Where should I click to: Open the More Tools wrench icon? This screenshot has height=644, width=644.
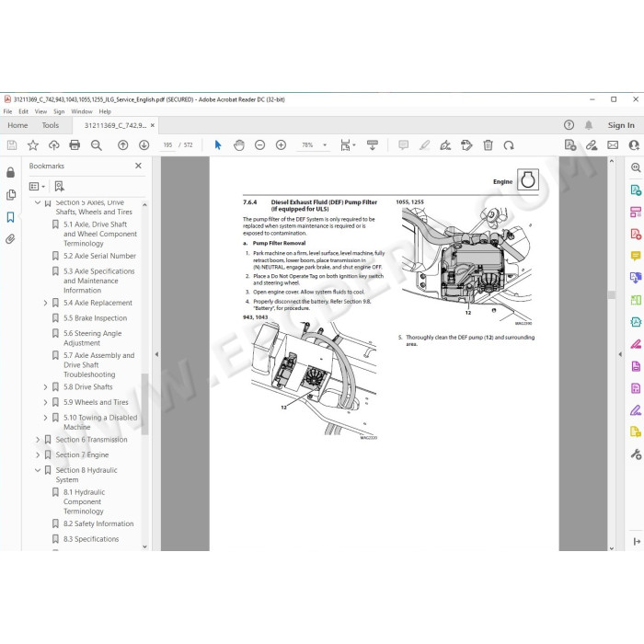(x=636, y=454)
